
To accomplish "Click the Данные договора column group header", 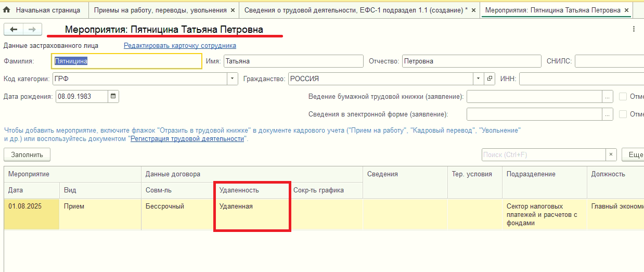I will click(x=252, y=174).
